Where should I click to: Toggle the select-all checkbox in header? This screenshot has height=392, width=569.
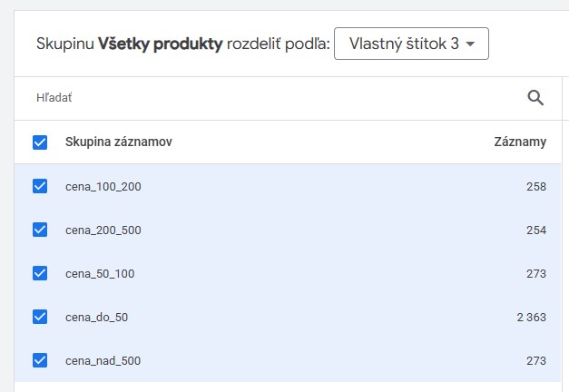(x=40, y=142)
